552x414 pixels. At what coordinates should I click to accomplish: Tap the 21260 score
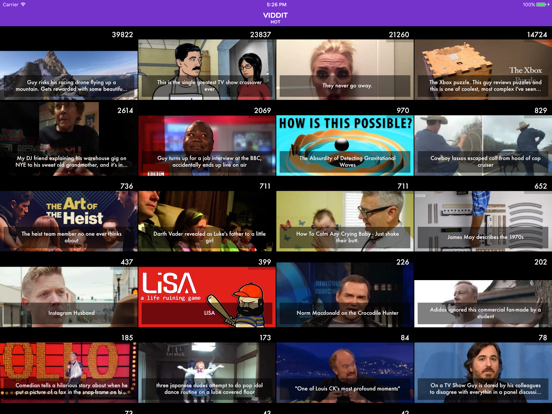pyautogui.click(x=399, y=34)
